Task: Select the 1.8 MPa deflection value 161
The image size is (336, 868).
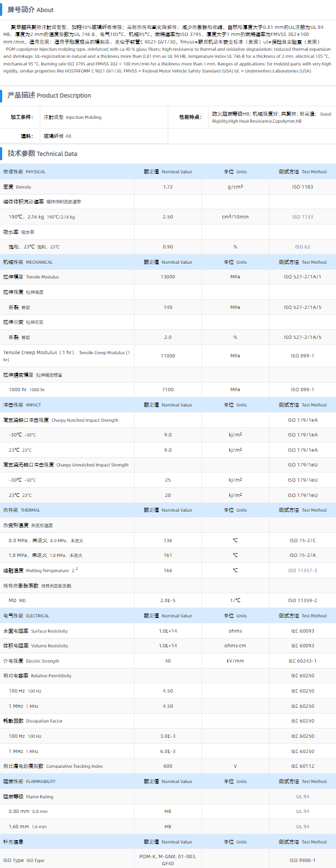Action: [168, 555]
